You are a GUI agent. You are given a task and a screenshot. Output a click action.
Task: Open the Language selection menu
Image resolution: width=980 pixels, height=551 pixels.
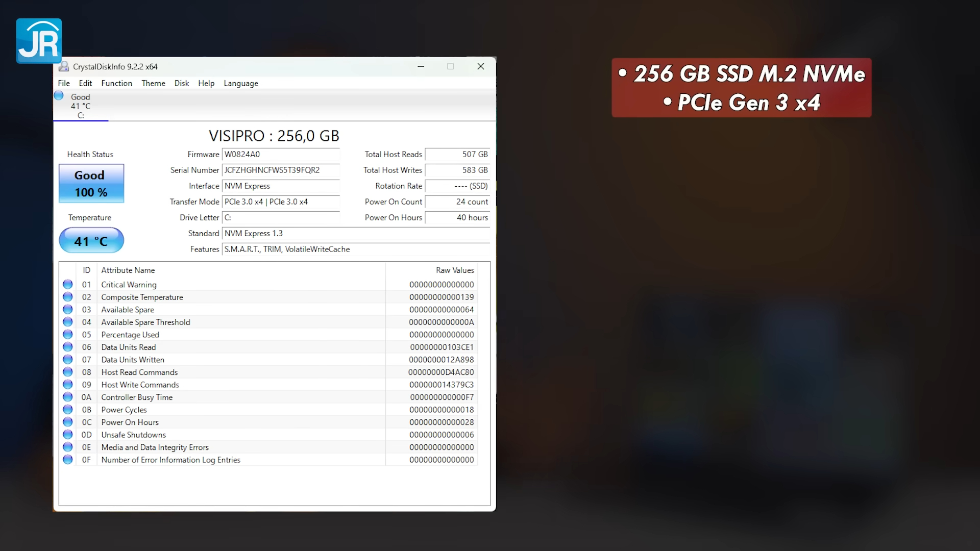(240, 83)
